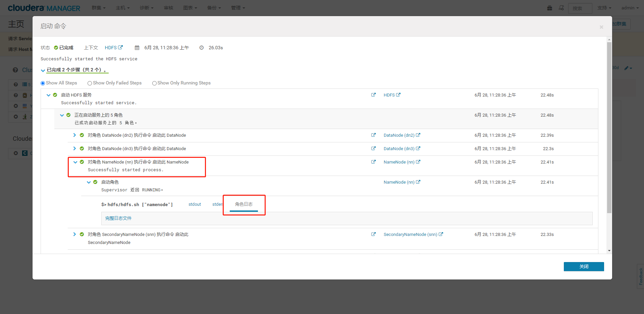The height and width of the screenshot is (314, 644).
Task: Open NameNode (nn) link in 启动角色 row
Action: click(402, 182)
